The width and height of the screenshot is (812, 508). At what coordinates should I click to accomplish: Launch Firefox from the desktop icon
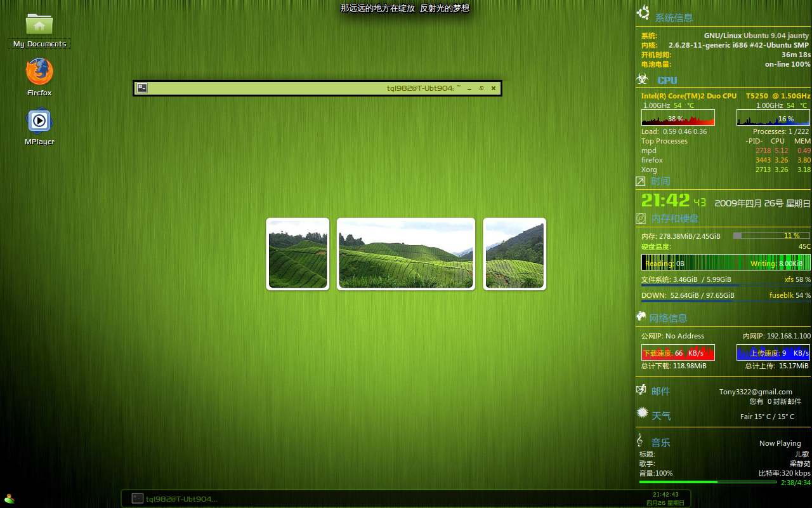(39, 71)
